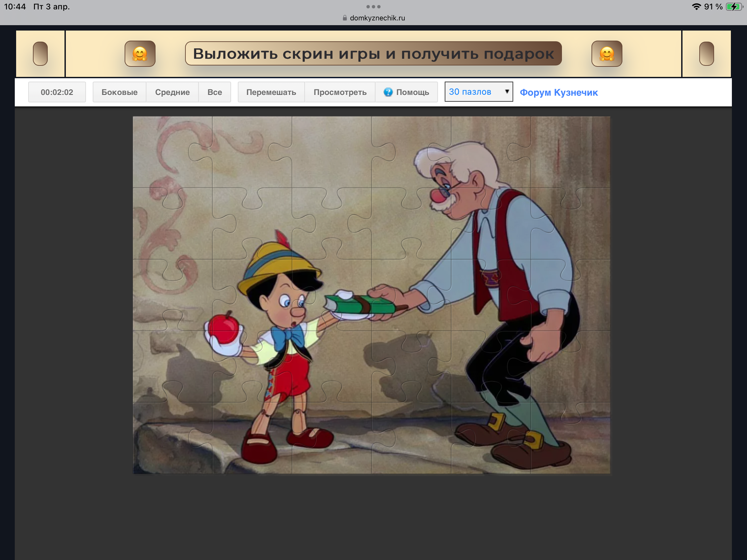Image resolution: width=747 pixels, height=560 pixels.
Task: Click Просмотреть to preview the picture
Action: (340, 92)
